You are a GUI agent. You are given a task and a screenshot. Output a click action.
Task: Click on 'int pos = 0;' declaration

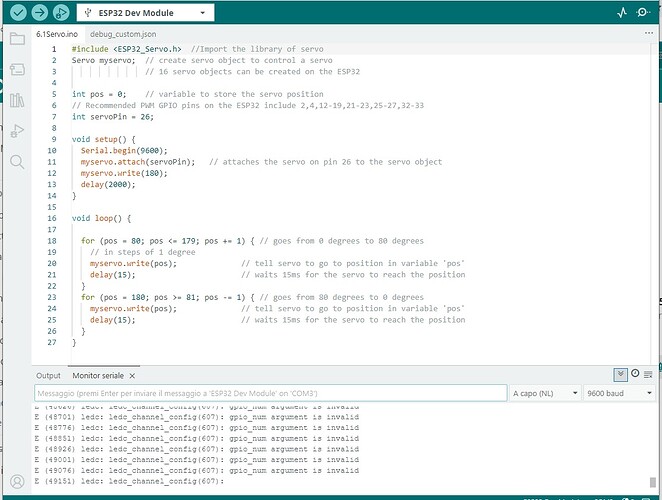point(99,94)
